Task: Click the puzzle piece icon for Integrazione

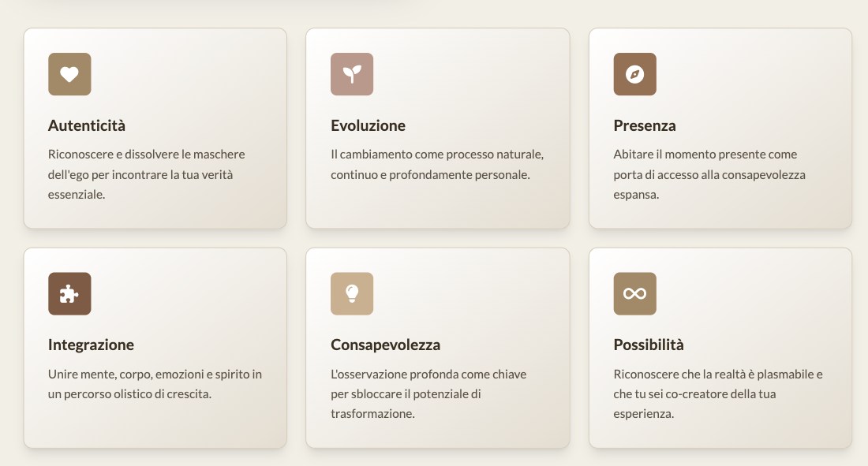Action: [69, 293]
